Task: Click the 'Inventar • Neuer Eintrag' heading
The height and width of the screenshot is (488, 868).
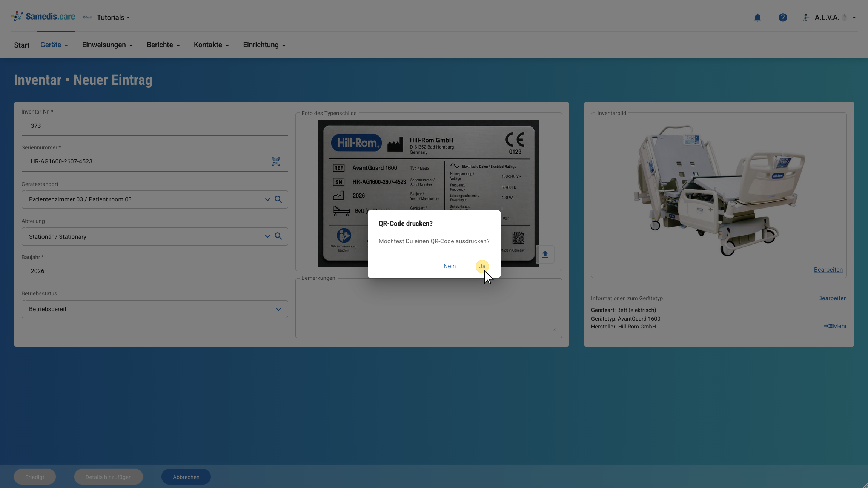Action: click(x=83, y=80)
